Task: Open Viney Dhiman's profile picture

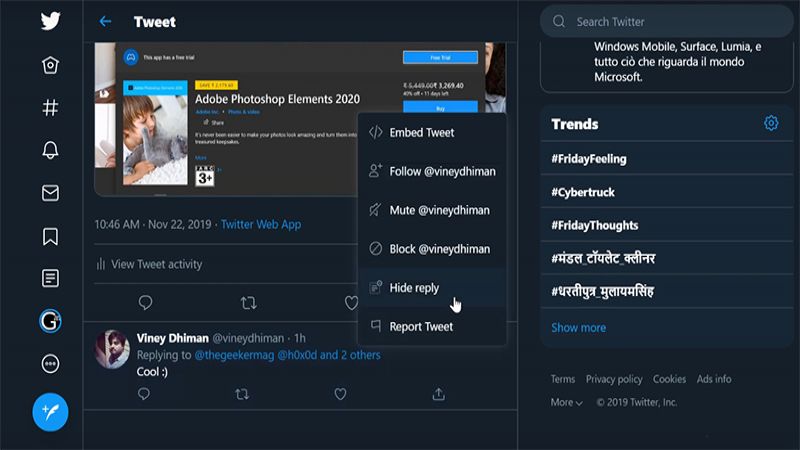Action: click(112, 349)
